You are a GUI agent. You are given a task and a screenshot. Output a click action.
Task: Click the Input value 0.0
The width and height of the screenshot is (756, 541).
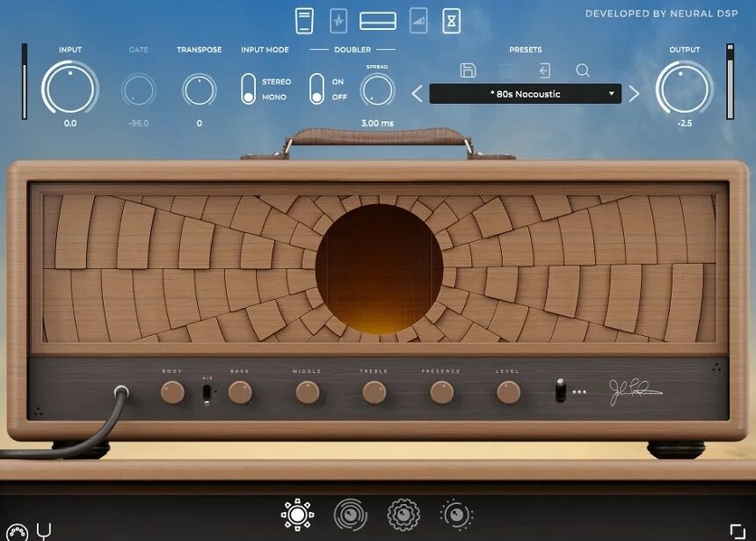coord(70,123)
